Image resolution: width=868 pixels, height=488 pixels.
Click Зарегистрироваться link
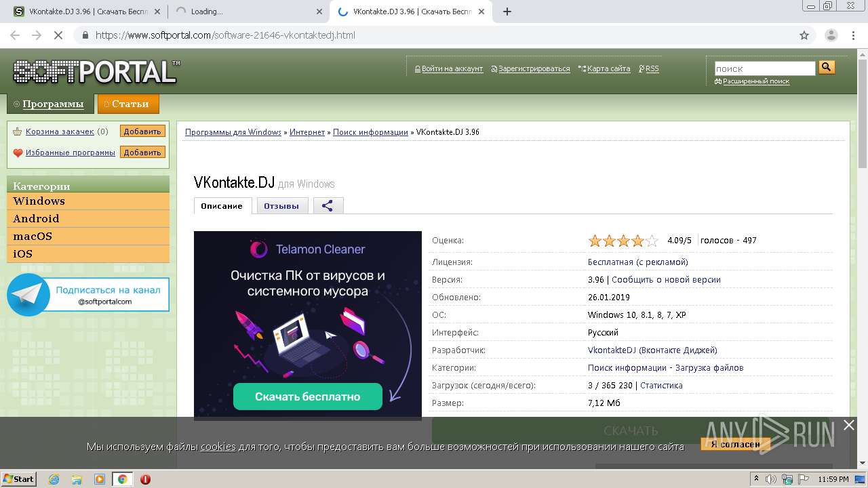pos(534,68)
